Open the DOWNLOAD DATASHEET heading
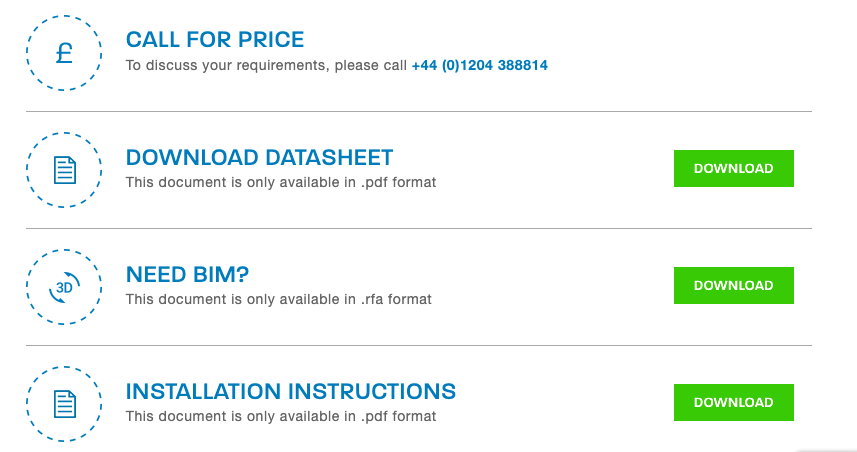 click(x=259, y=157)
